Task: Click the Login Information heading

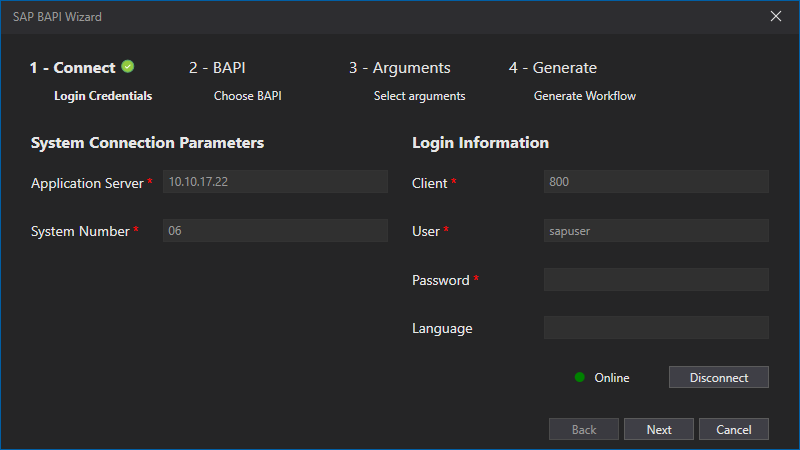Action: [481, 143]
